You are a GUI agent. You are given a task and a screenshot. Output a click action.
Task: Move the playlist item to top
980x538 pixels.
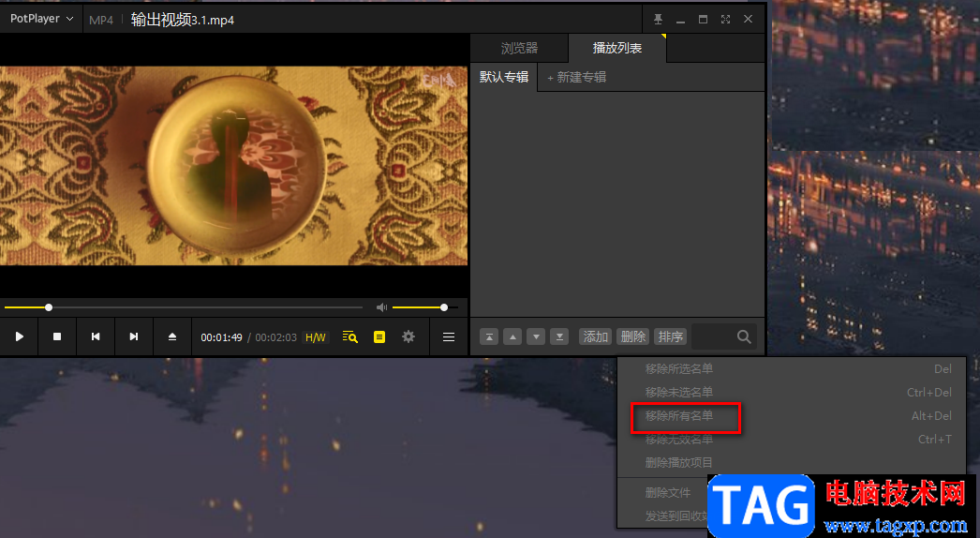[x=489, y=336]
